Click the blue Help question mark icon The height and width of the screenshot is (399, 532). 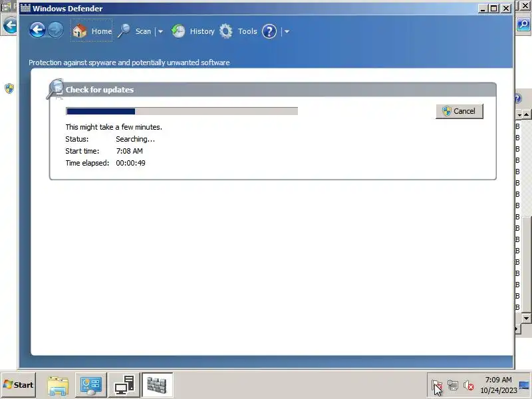[x=269, y=31]
